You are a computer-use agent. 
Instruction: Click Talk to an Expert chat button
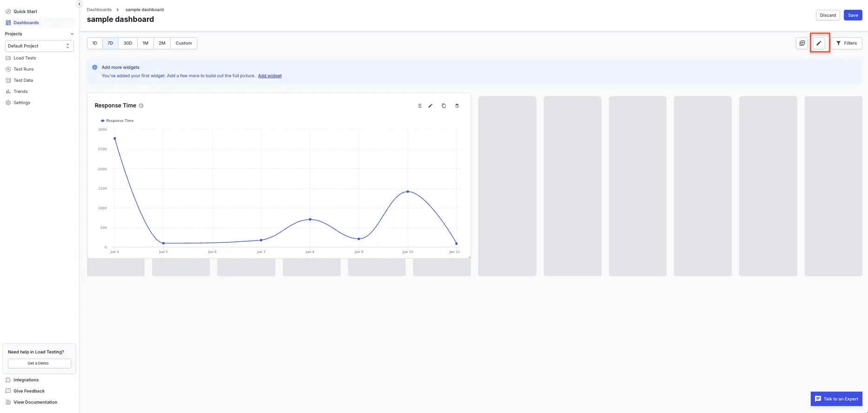(836, 399)
